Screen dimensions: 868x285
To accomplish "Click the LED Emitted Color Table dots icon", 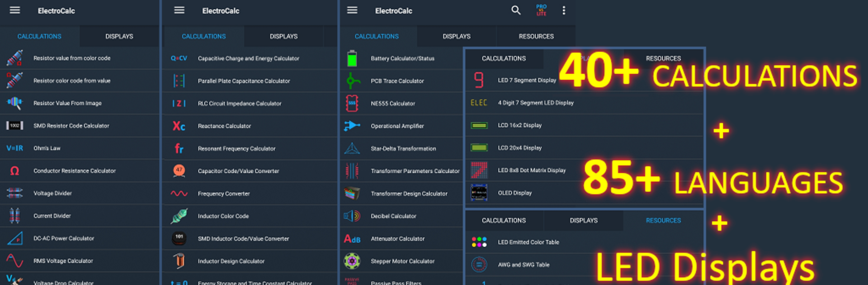I will point(479,242).
